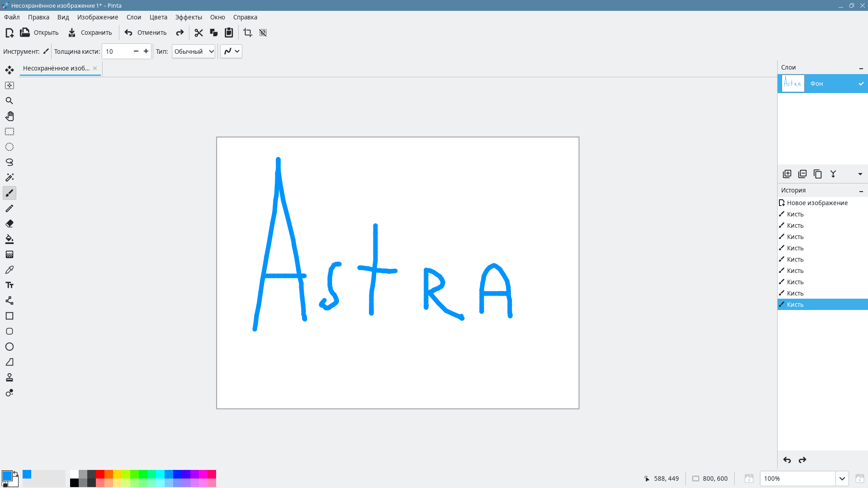Image resolution: width=868 pixels, height=488 pixels.
Task: Select the Magic Wand tool
Action: [9, 178]
